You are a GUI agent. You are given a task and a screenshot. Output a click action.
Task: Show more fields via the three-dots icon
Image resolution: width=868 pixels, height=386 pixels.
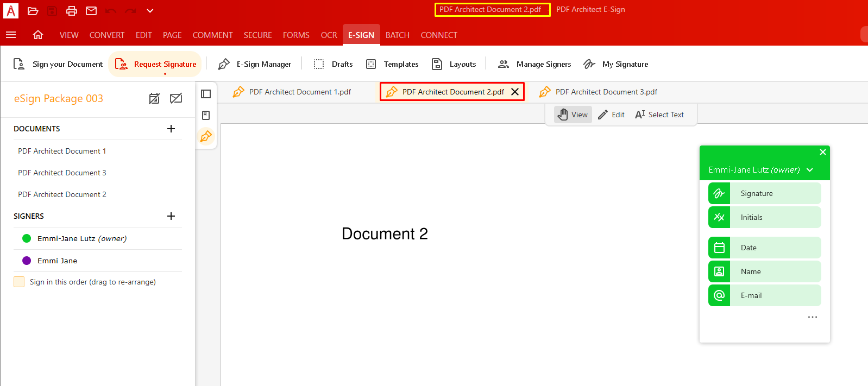coord(813,317)
